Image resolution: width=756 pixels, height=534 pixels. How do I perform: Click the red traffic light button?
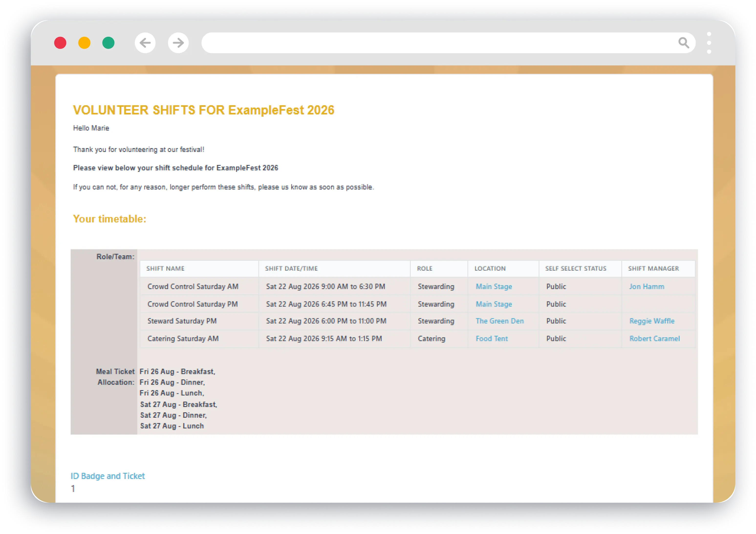pyautogui.click(x=60, y=43)
